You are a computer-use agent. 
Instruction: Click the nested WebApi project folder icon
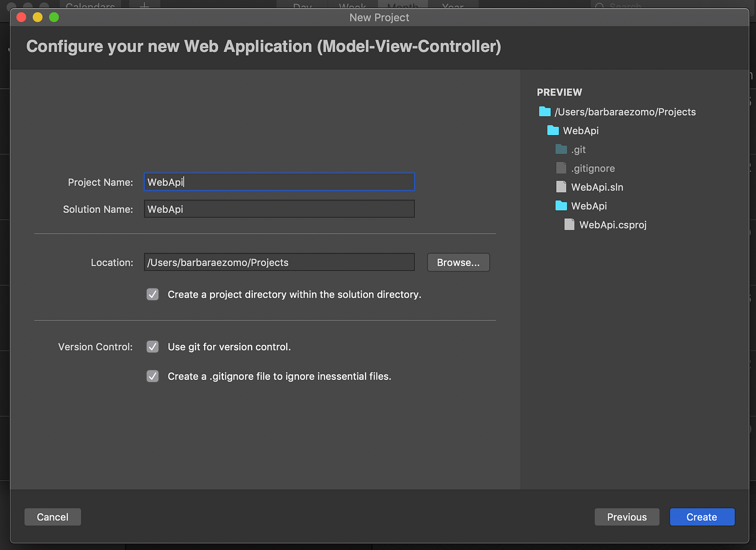tap(561, 206)
